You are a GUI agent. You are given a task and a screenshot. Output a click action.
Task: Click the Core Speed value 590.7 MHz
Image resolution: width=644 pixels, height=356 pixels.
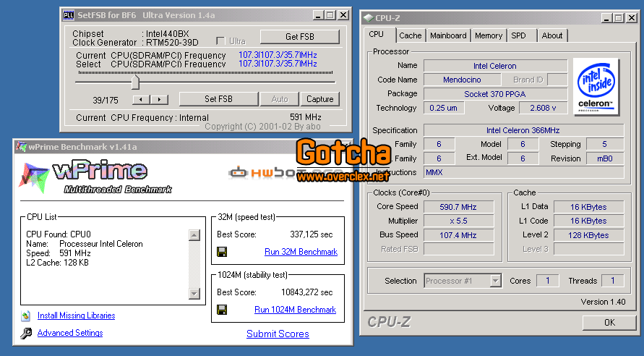458,207
